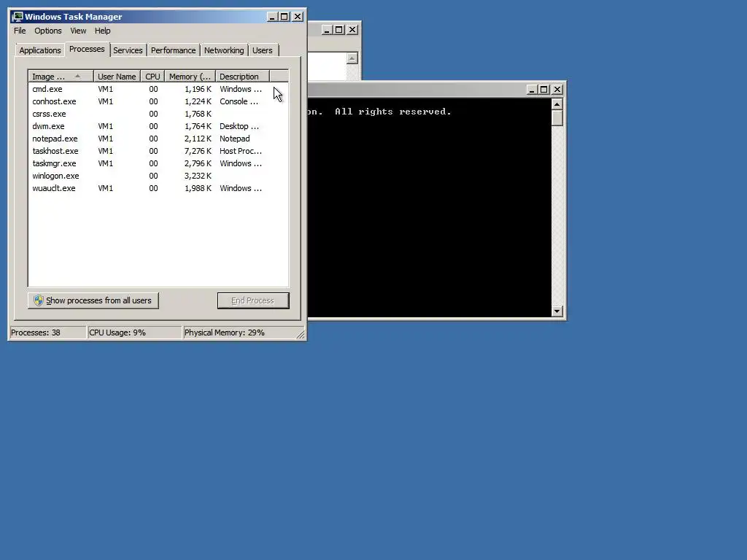Screen dimensions: 747x560
Task: Click the 7,276 K memory value
Action: [198, 151]
